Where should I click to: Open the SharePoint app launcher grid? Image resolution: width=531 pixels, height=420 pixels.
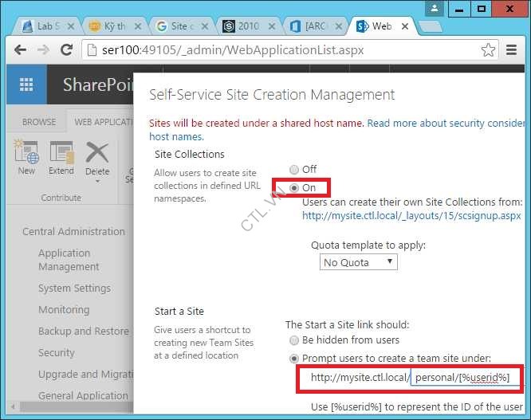point(26,85)
